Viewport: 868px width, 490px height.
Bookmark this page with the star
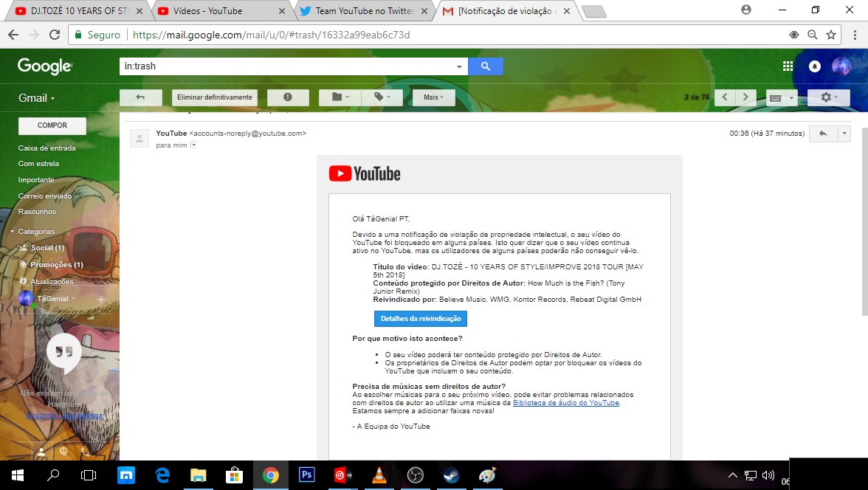point(831,35)
